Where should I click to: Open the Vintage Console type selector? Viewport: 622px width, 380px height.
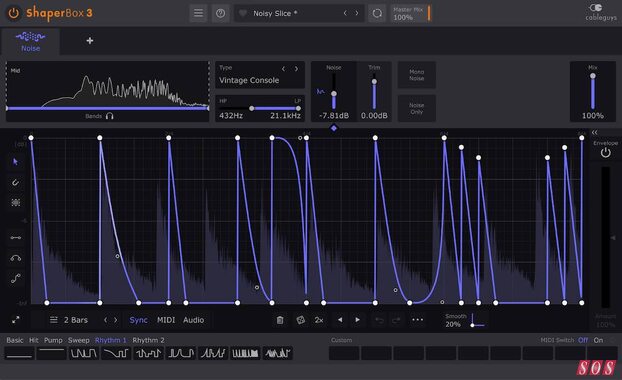coord(249,80)
